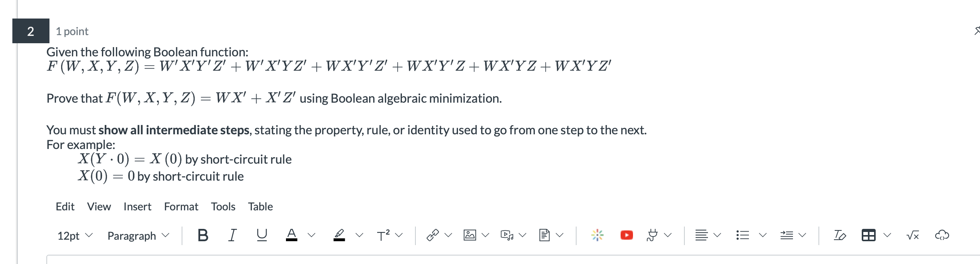Insert a document
The width and height of the screenshot is (980, 264).
coord(545,234)
